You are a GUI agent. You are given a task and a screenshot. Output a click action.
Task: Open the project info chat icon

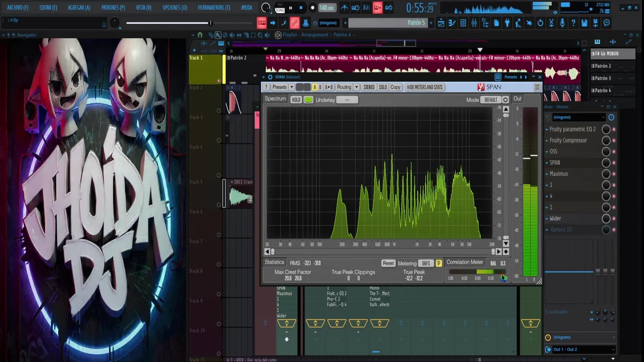tap(607, 23)
